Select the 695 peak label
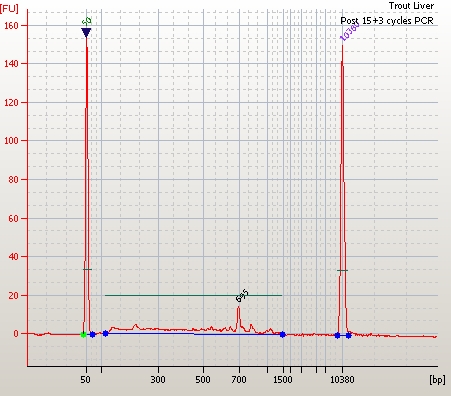The width and height of the screenshot is (451, 396). point(242,296)
